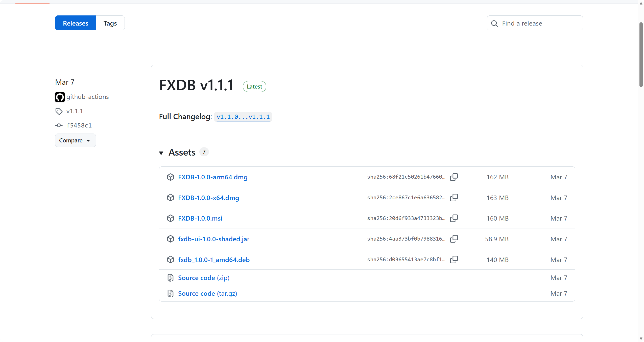The width and height of the screenshot is (644, 342).
Task: Copy SHA256 hash for amd64 deb package
Action: click(x=454, y=260)
